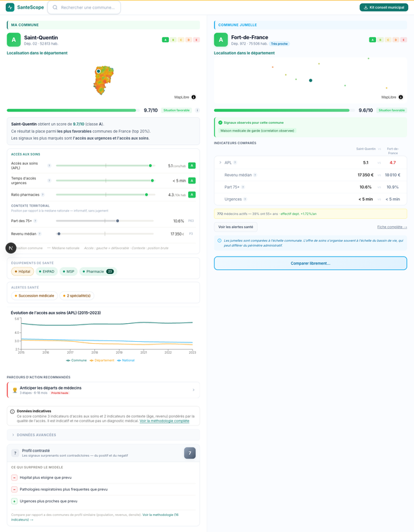Click the SanteScope logo icon
Image resolution: width=414 pixels, height=532 pixels.
point(10,7)
